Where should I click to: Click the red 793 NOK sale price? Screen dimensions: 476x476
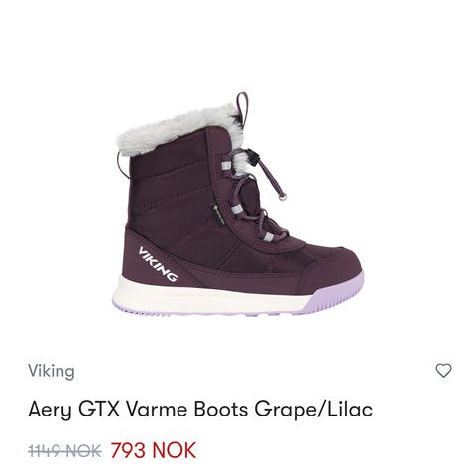[154, 450]
